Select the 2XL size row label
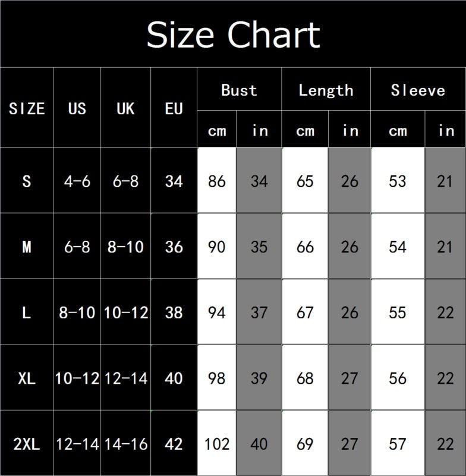466x476 pixels. point(27,443)
